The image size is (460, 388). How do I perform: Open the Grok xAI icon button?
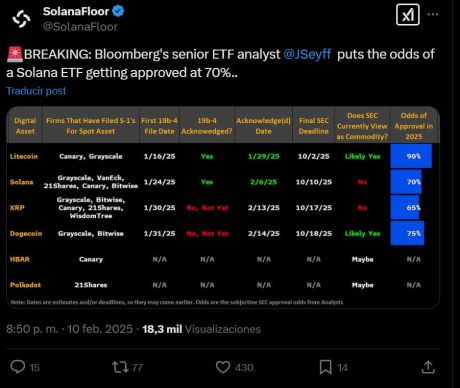(x=408, y=15)
